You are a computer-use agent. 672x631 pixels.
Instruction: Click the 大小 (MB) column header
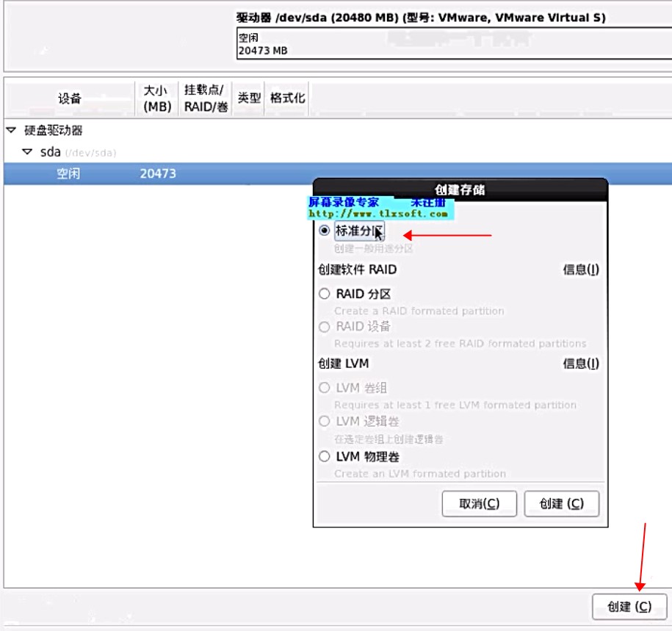(x=156, y=98)
